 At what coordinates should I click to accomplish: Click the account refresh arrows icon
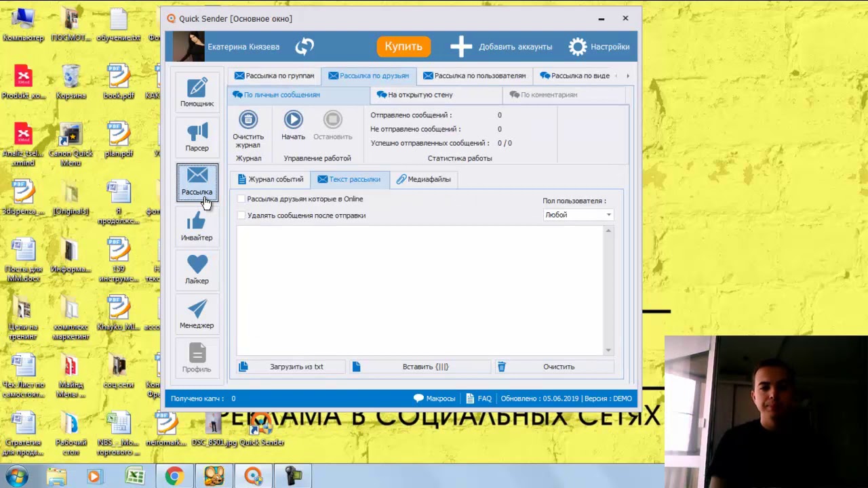[x=304, y=46]
